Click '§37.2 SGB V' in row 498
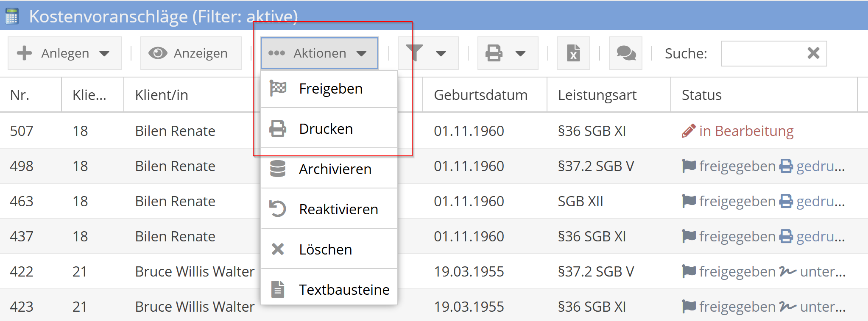Viewport: 868px width, 321px height. [x=596, y=166]
